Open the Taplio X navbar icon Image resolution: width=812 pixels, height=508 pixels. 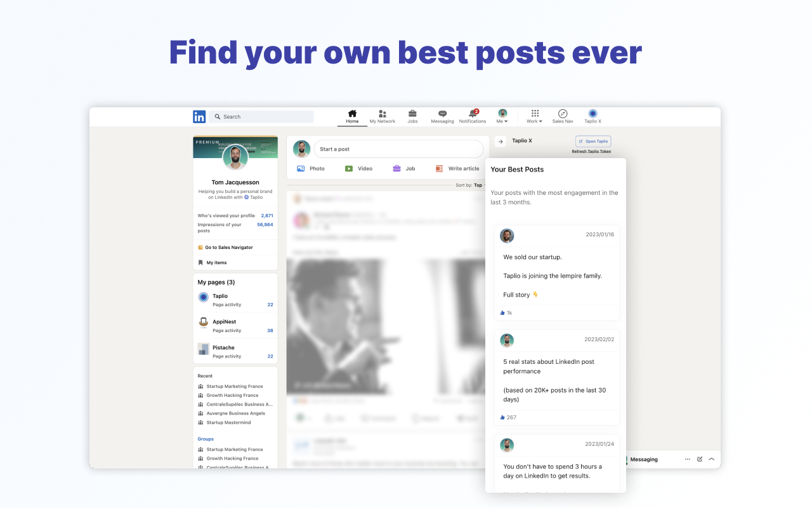[593, 117]
